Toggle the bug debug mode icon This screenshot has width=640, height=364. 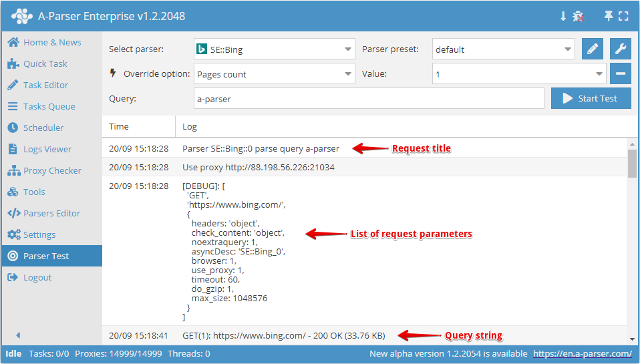[x=579, y=16]
